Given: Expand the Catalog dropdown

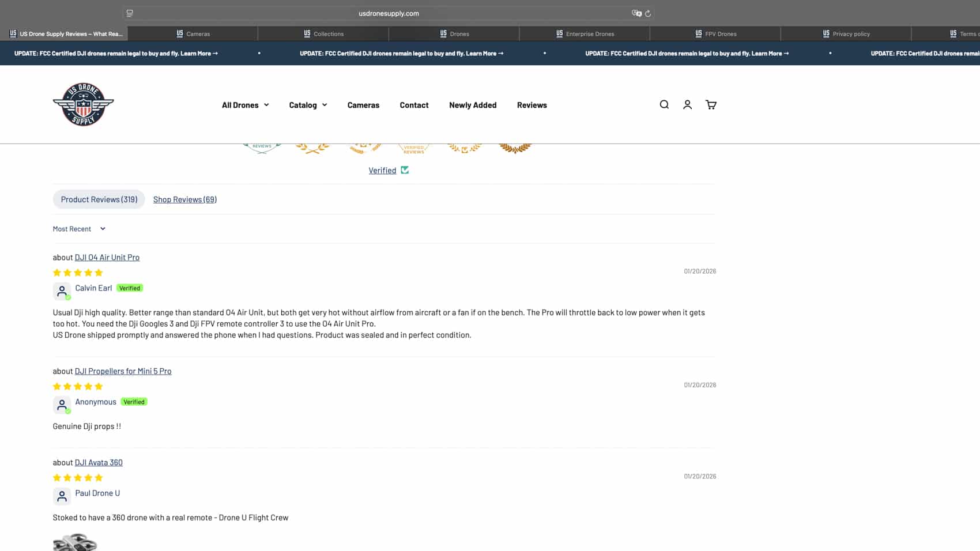Looking at the screenshot, I should (308, 105).
